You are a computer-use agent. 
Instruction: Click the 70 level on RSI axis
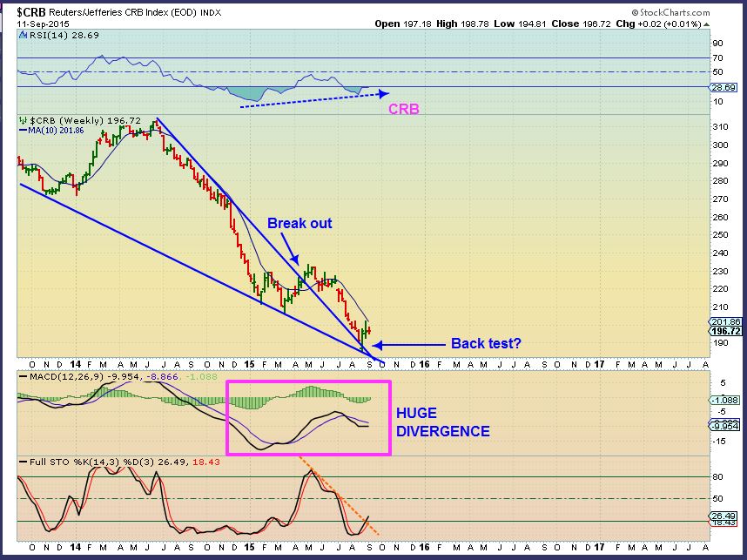coord(718,58)
